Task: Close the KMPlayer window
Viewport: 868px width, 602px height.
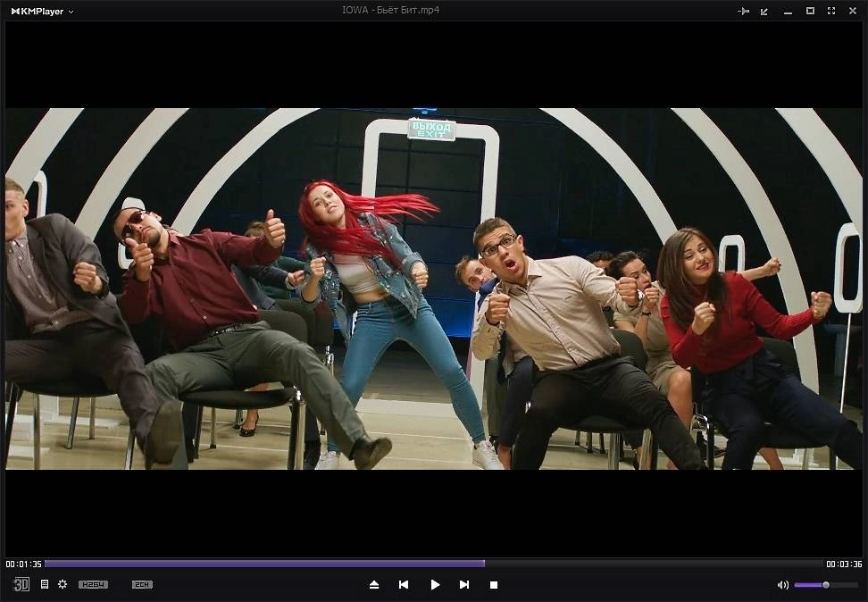Action: point(853,11)
